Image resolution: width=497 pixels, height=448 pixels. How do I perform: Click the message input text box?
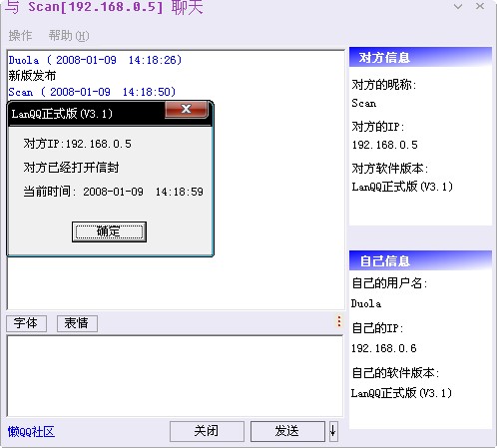coord(175,376)
